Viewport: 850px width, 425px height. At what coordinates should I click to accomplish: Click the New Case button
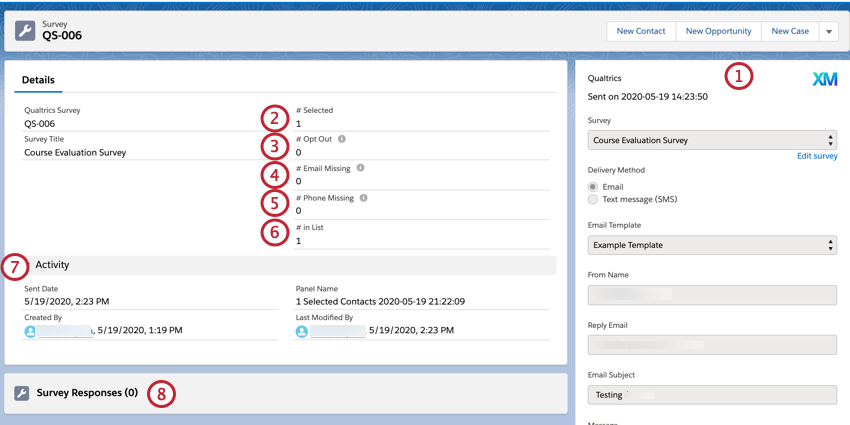coord(790,32)
